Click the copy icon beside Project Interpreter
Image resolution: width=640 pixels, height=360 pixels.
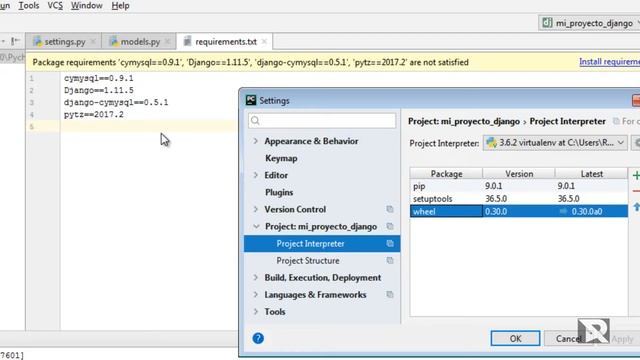[x=390, y=244]
